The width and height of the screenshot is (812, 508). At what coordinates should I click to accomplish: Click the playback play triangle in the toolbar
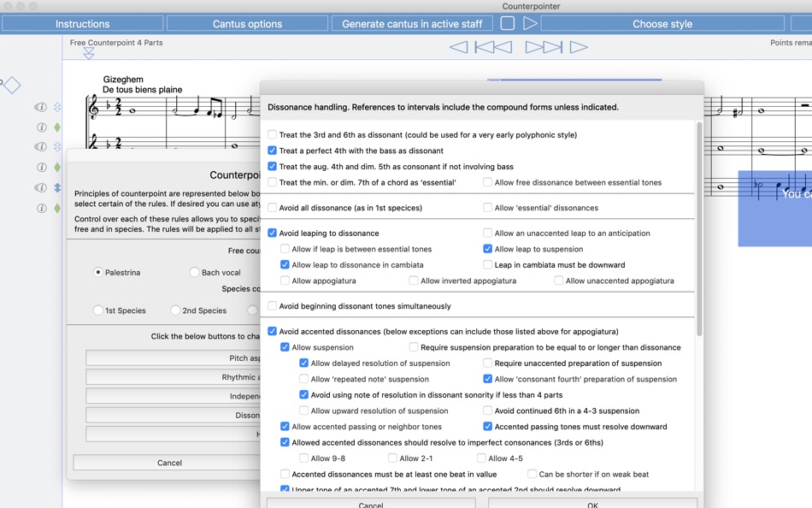tap(532, 23)
